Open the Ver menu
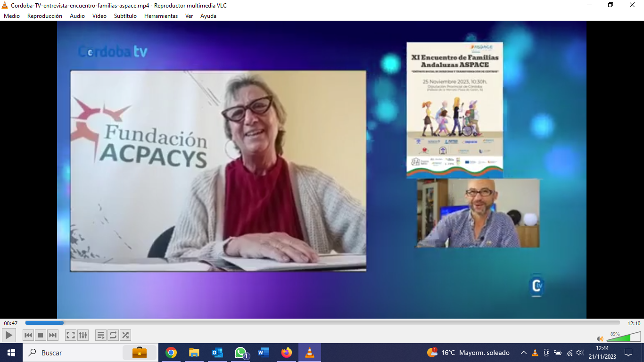Image resolution: width=644 pixels, height=362 pixels. point(189,16)
